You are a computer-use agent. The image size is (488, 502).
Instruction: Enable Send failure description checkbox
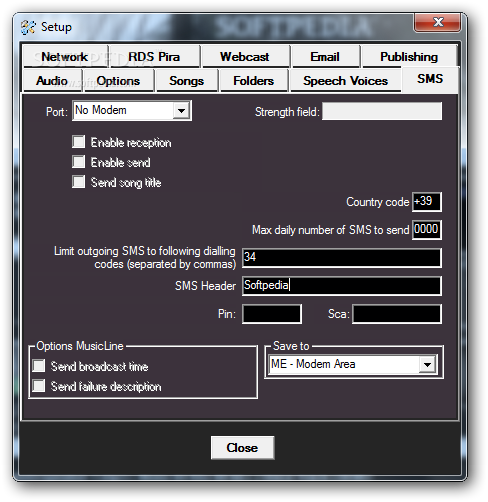pyautogui.click(x=39, y=386)
